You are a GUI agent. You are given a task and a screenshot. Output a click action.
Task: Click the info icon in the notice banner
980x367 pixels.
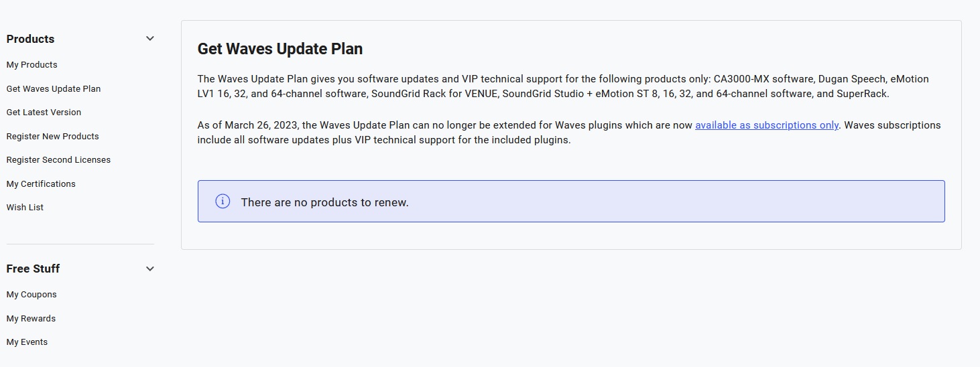click(x=223, y=202)
